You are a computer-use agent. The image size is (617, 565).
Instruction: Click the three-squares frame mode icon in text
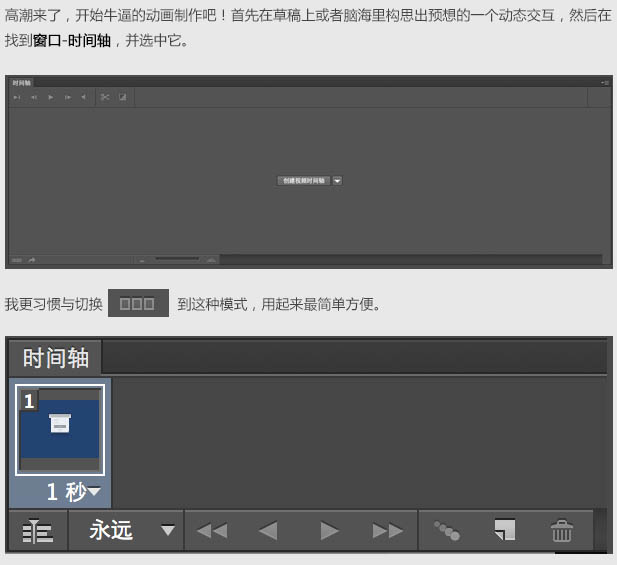[138, 303]
